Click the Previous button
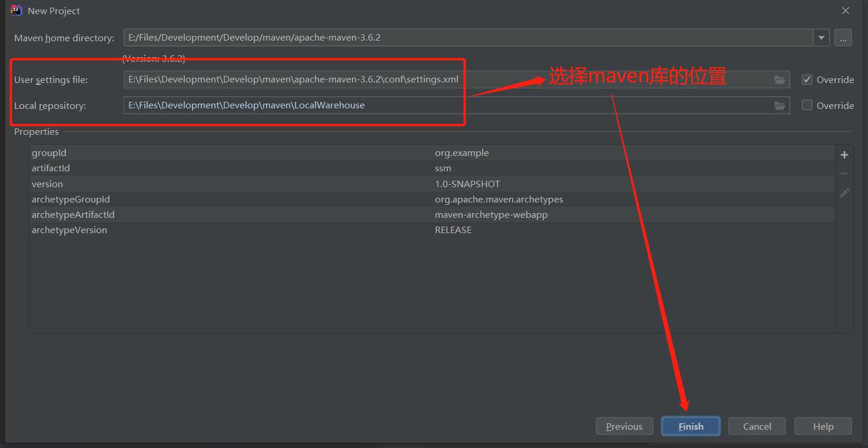 (624, 426)
